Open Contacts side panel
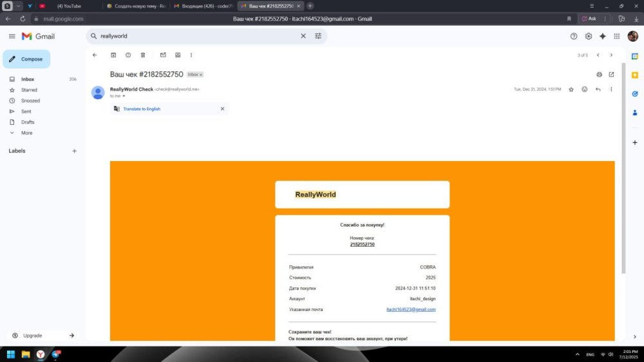This screenshot has height=362, width=644. (x=635, y=113)
